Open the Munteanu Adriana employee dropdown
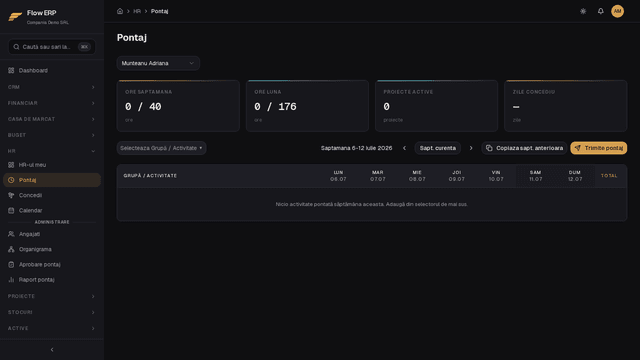 (x=158, y=63)
